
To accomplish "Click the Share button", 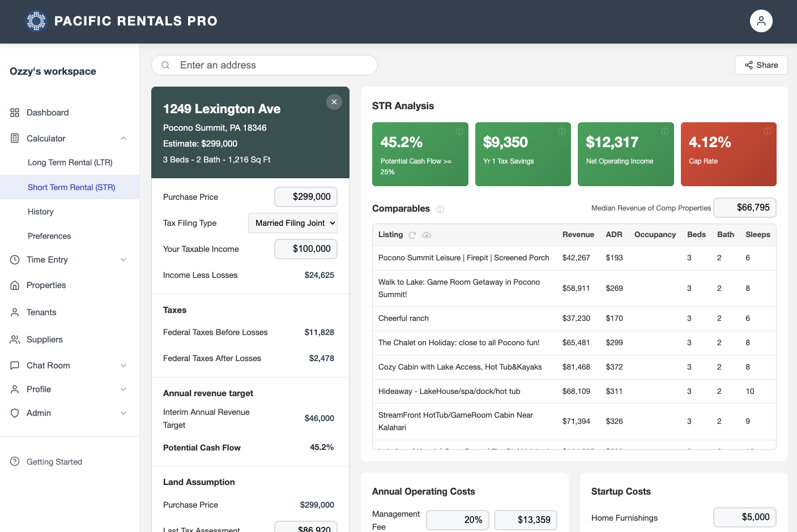I will coord(761,65).
